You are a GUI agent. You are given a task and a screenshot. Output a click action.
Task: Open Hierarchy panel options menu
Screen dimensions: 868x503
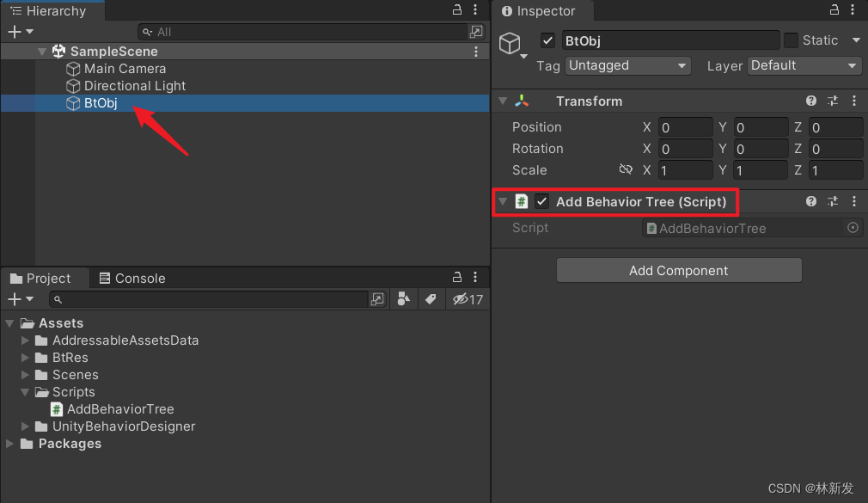[475, 9]
